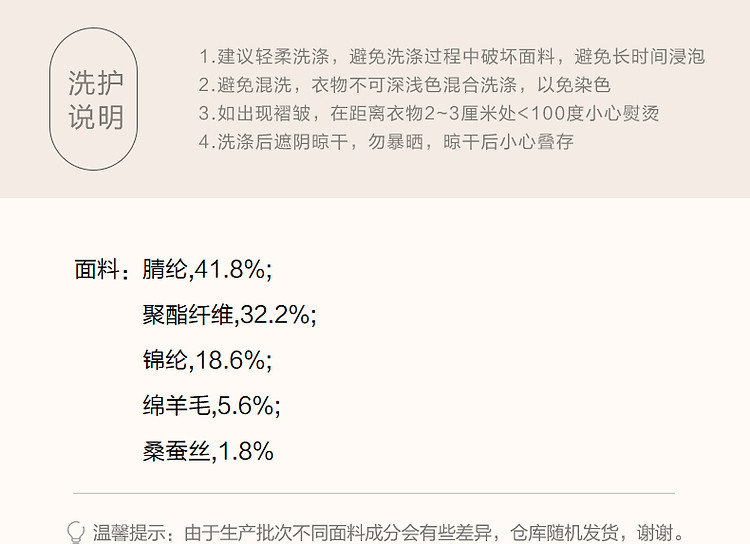Image resolution: width=750 pixels, height=544 pixels.
Task: Click the horizontal divider below the fabric list
Action: (x=374, y=493)
